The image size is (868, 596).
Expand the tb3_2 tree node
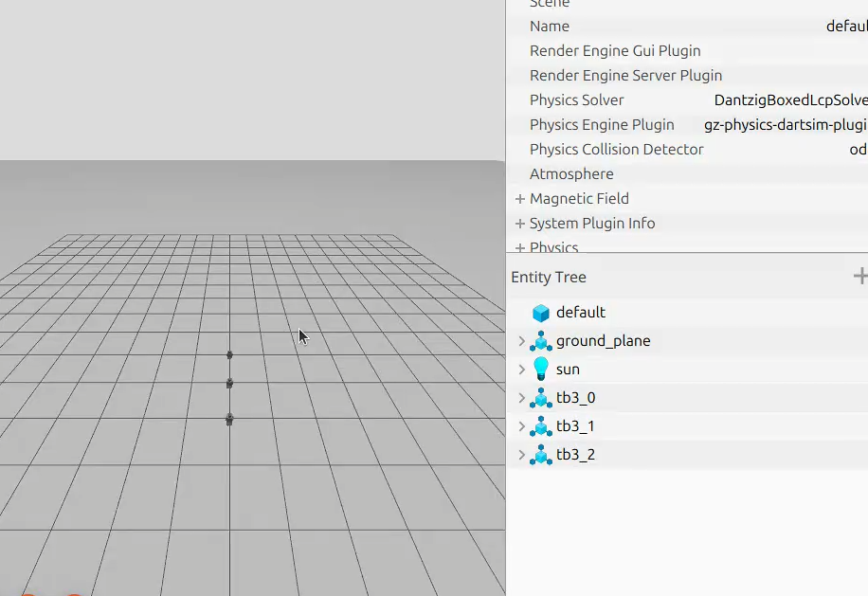[521, 455]
